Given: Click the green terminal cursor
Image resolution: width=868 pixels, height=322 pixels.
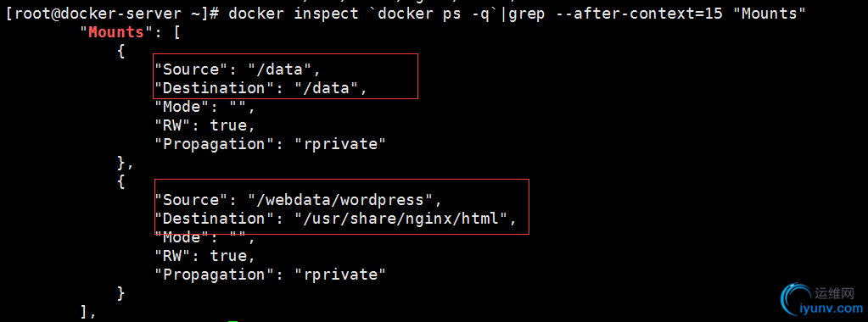Looking at the screenshot, I should coord(233,320).
